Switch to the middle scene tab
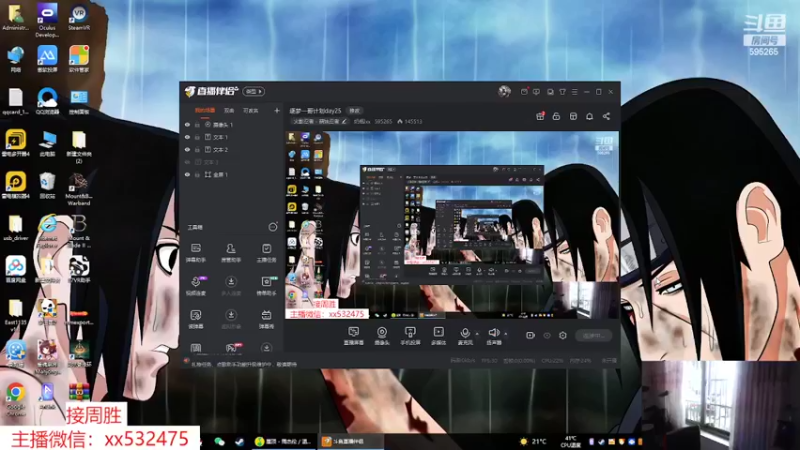Screen dimensions: 800x450 pyautogui.click(x=229, y=110)
